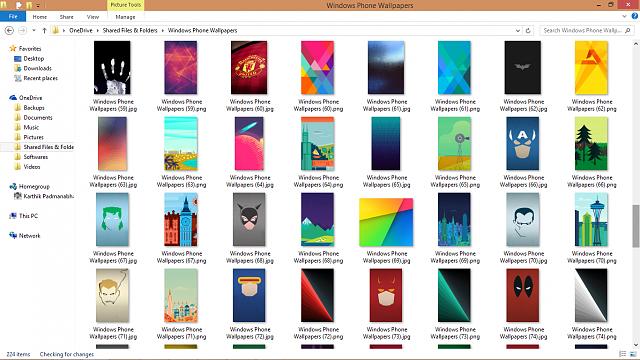
Task: Select the red diagonal wallpaper (72).png
Action: click(318, 296)
